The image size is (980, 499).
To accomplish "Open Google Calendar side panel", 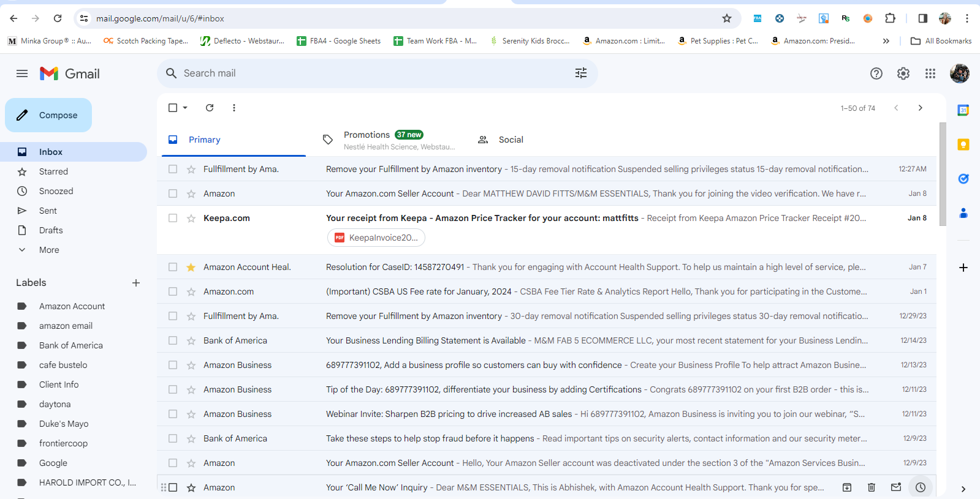I will tap(963, 110).
